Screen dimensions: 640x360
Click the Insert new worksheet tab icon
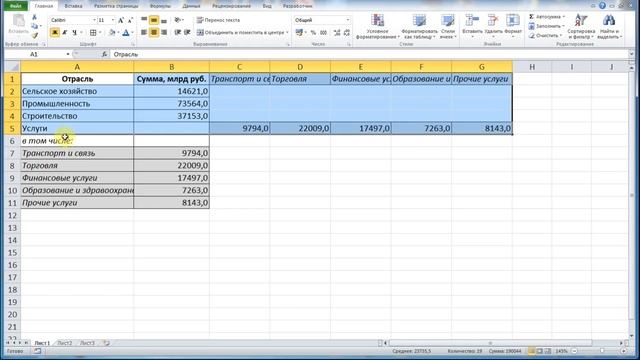[x=106, y=343]
